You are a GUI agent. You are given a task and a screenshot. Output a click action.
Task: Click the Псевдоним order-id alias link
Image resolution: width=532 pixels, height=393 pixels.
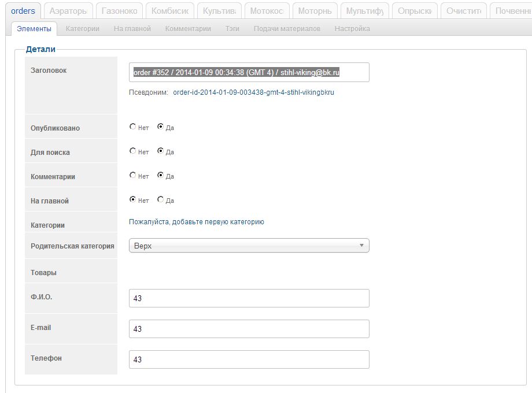click(x=253, y=92)
